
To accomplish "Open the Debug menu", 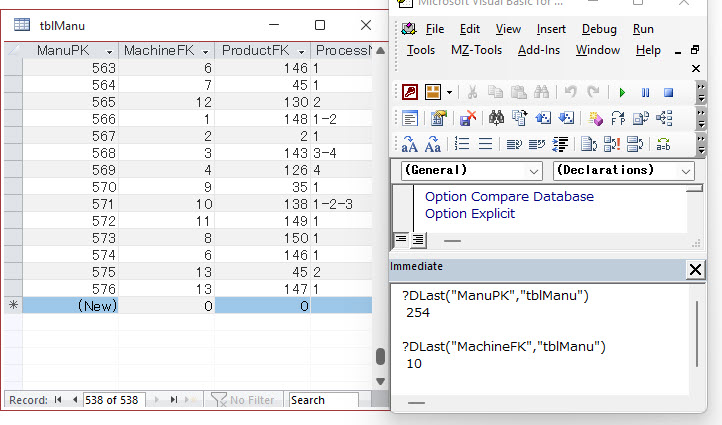I will (x=599, y=29).
